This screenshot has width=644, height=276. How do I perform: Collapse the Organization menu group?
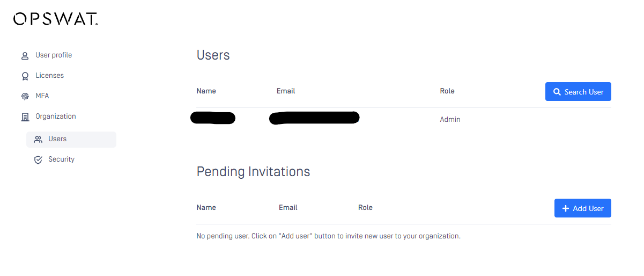(56, 117)
